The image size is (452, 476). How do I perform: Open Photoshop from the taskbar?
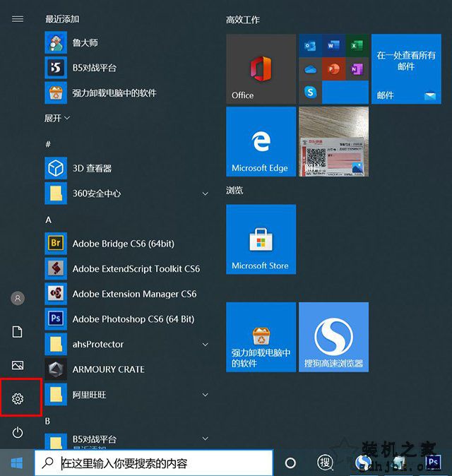point(433,463)
